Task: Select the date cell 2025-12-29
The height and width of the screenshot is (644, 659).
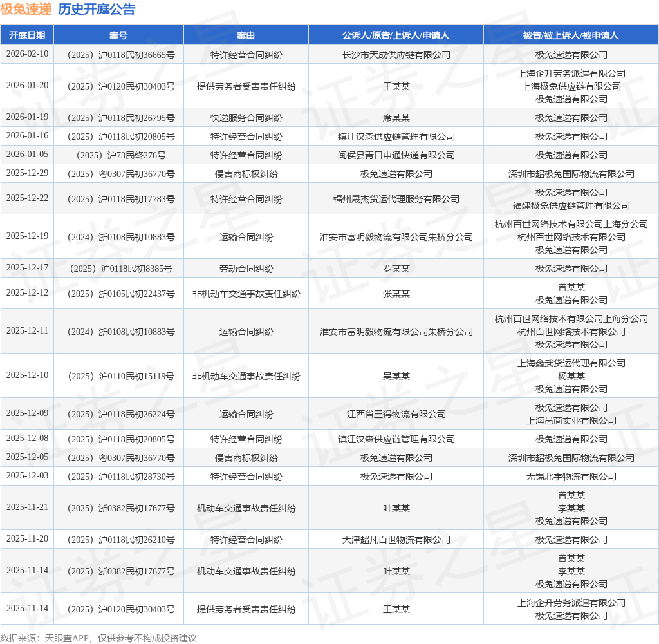Action: point(27,173)
